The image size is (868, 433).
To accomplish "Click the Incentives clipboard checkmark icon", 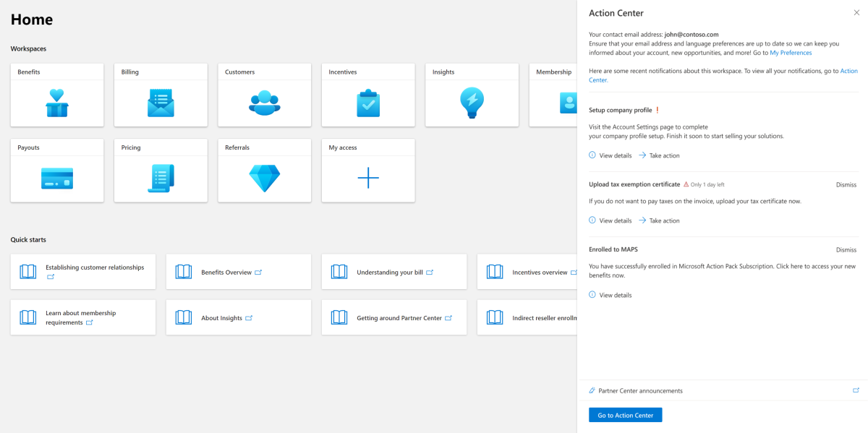I will coord(367,103).
